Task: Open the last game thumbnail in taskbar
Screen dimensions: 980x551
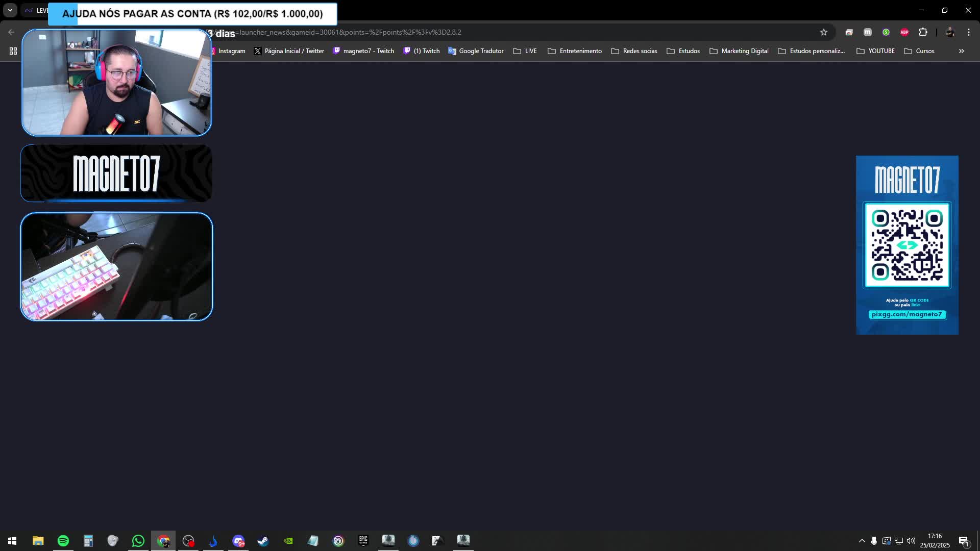Action: pyautogui.click(x=463, y=541)
